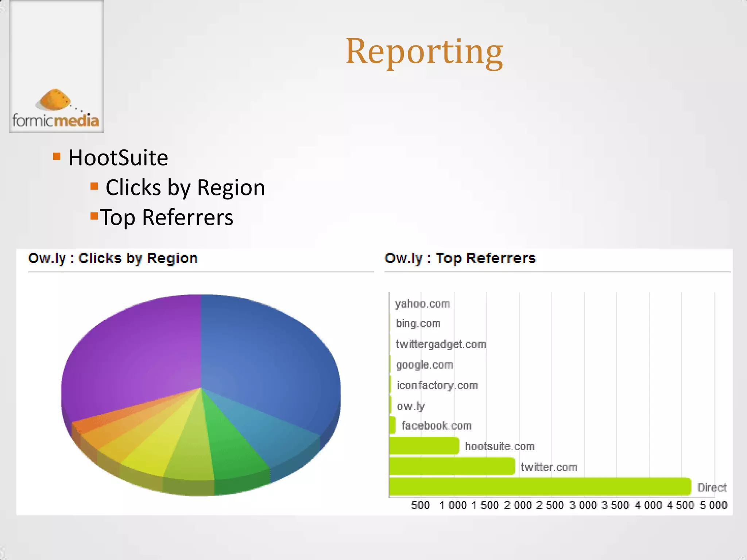Click the facebook.com bar
This screenshot has width=747, height=560.
(392, 425)
